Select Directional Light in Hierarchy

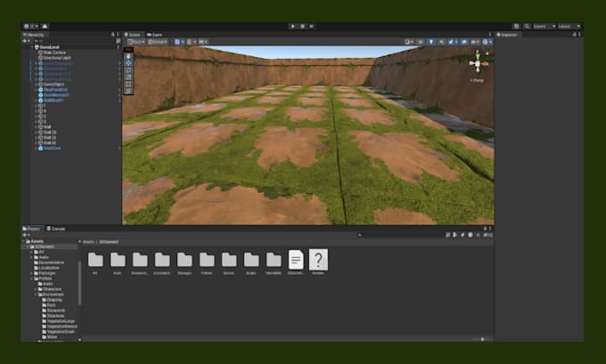57,58
